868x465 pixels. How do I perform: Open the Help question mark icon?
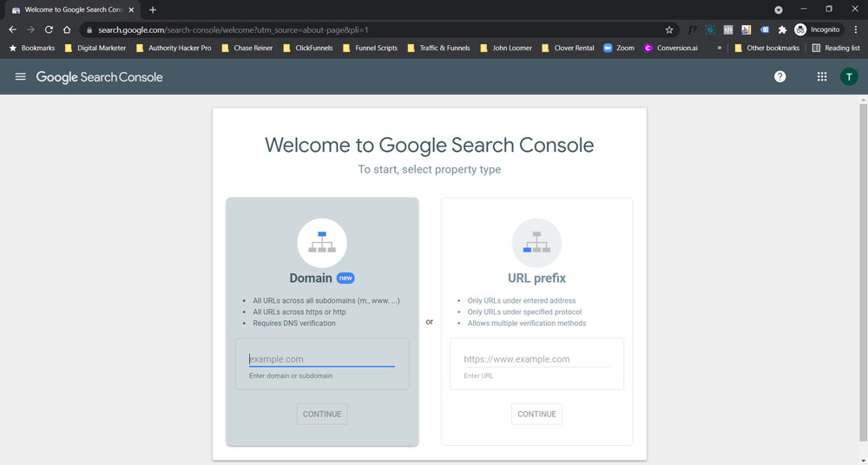point(780,77)
